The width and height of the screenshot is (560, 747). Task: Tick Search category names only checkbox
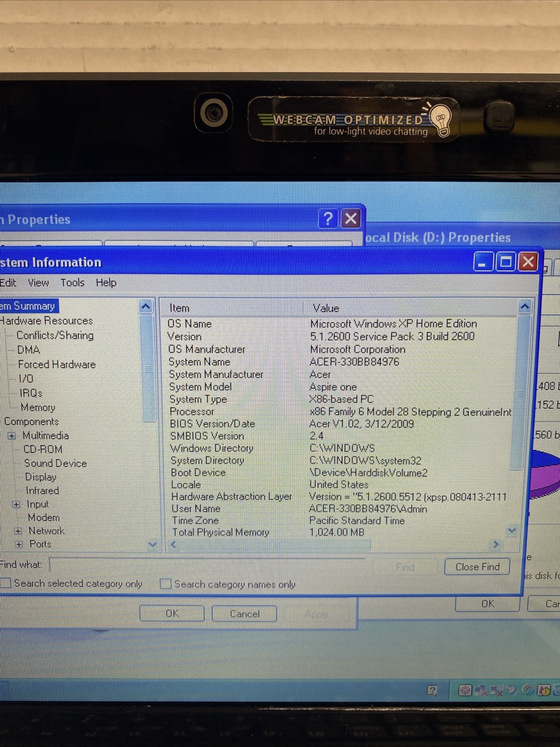click(165, 584)
